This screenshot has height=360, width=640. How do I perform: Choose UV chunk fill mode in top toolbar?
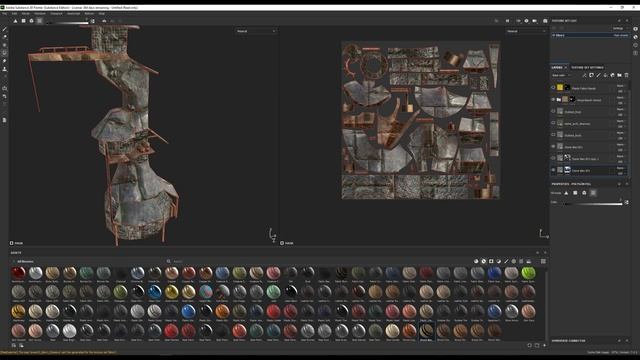40,21
